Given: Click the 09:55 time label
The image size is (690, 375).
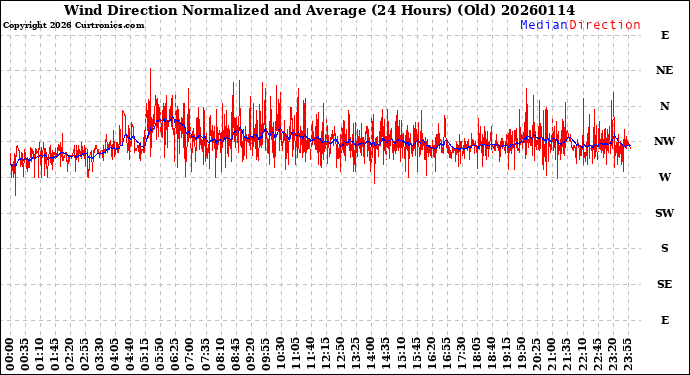Looking at the screenshot, I should (265, 354).
